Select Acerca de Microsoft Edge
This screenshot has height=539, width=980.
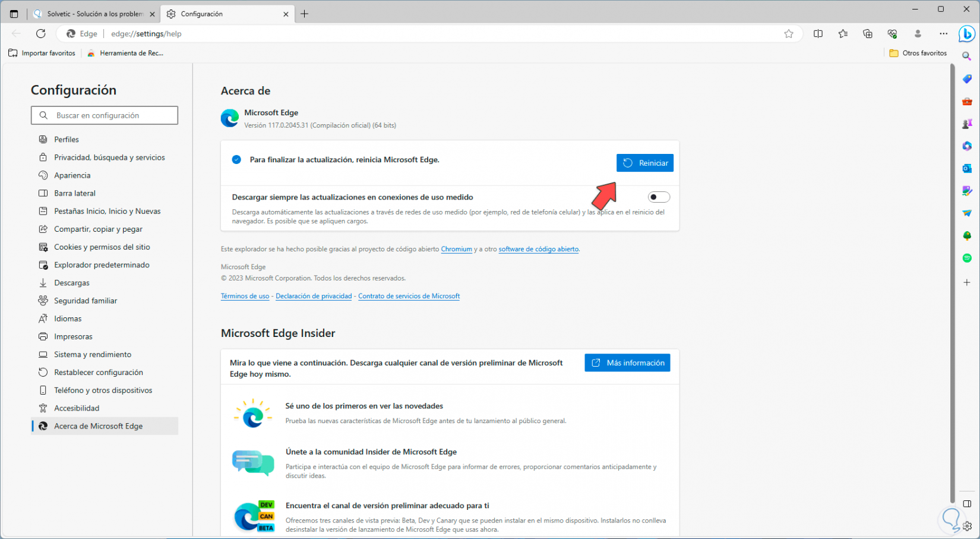point(105,426)
